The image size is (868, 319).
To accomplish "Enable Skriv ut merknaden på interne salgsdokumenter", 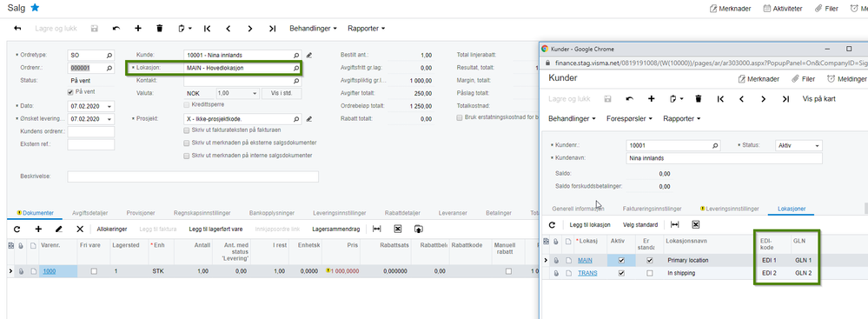I will 187,156.
